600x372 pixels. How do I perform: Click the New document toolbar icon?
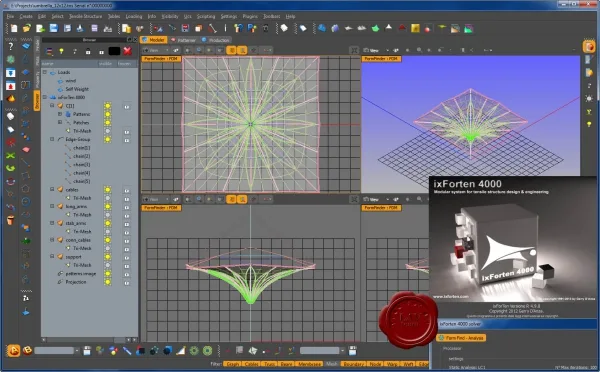[14, 28]
